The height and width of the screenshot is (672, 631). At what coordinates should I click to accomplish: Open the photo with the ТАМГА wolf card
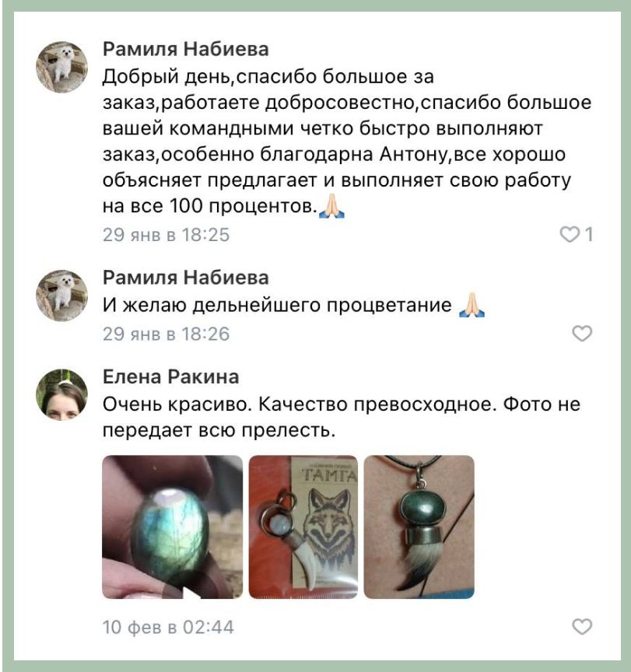pos(303,527)
